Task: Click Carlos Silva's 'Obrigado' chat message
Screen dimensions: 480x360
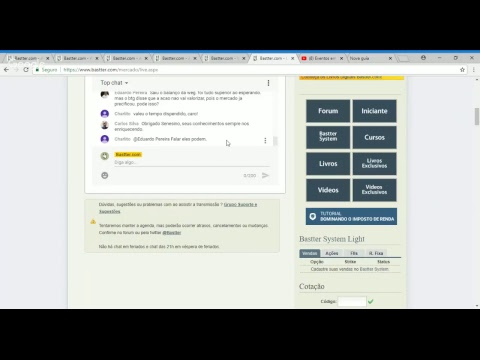Action: click(x=182, y=126)
